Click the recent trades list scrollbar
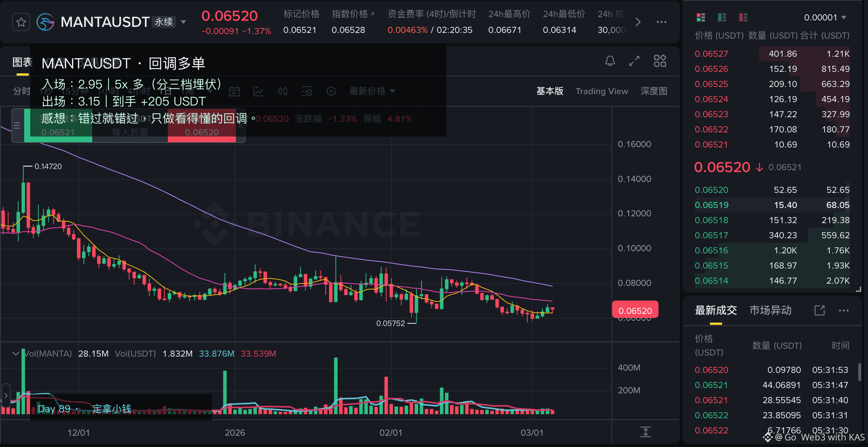This screenshot has width=868, height=447. tap(860, 372)
